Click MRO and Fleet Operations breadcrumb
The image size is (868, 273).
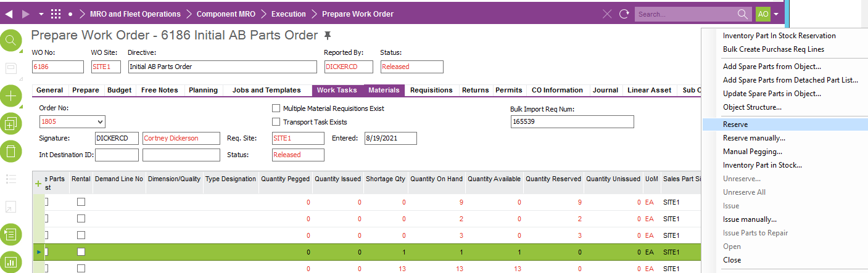pos(135,14)
